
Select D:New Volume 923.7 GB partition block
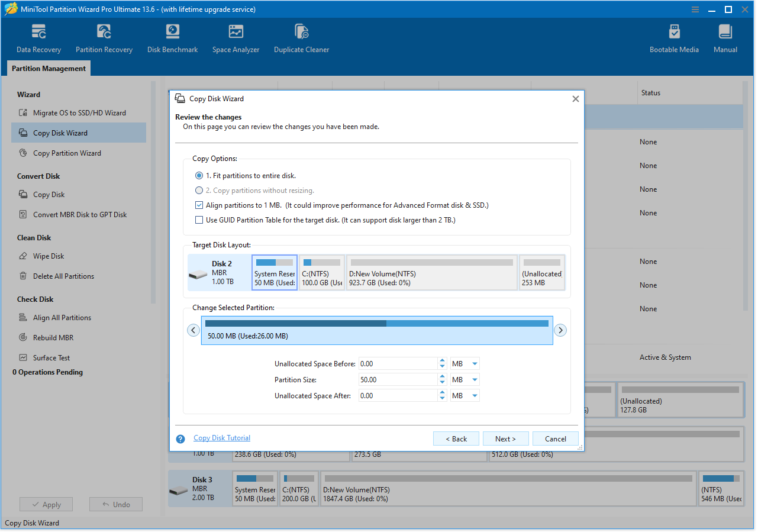coord(432,272)
